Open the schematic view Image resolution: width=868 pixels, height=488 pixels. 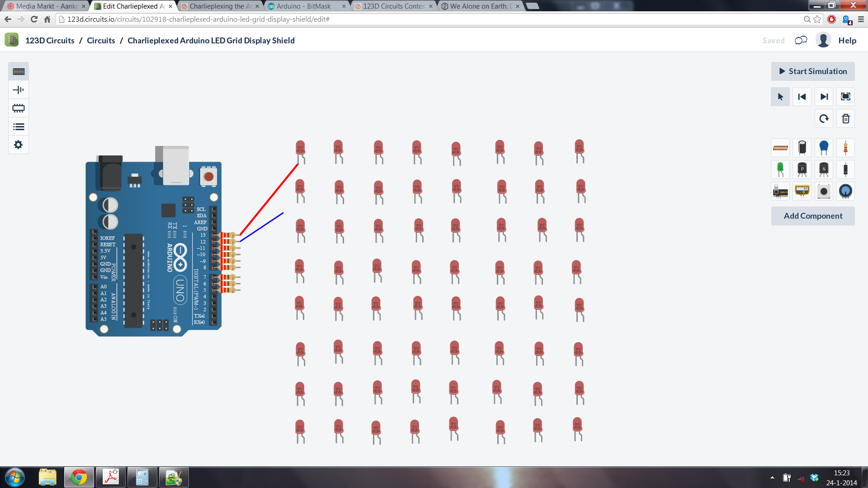click(x=18, y=89)
